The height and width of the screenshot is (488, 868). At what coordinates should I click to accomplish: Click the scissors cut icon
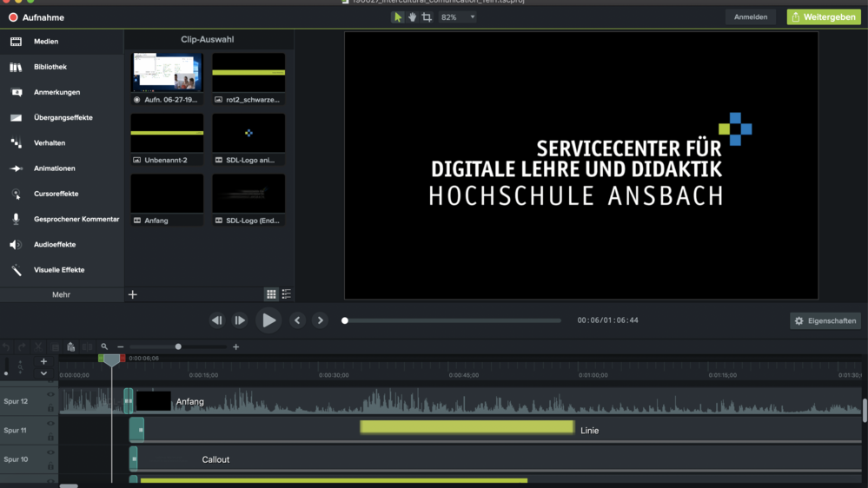(38, 347)
